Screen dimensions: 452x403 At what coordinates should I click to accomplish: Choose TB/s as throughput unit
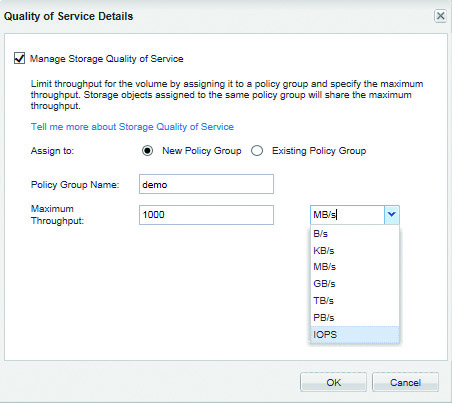355,301
